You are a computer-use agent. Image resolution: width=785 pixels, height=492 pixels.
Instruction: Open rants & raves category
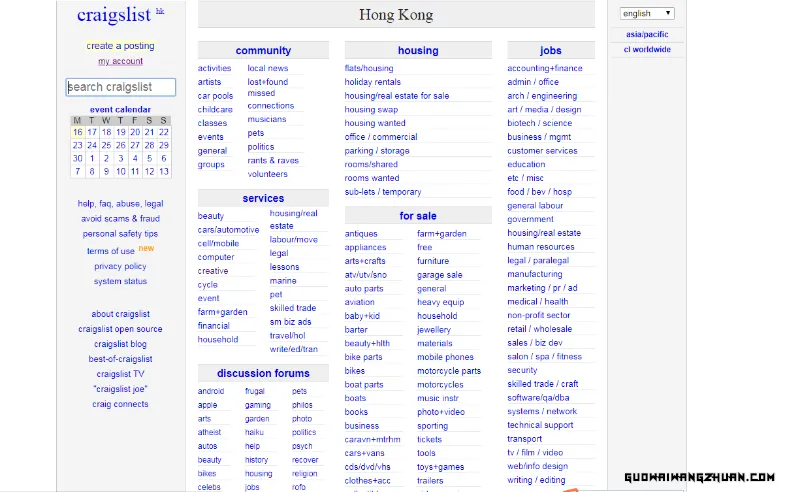[x=273, y=161]
